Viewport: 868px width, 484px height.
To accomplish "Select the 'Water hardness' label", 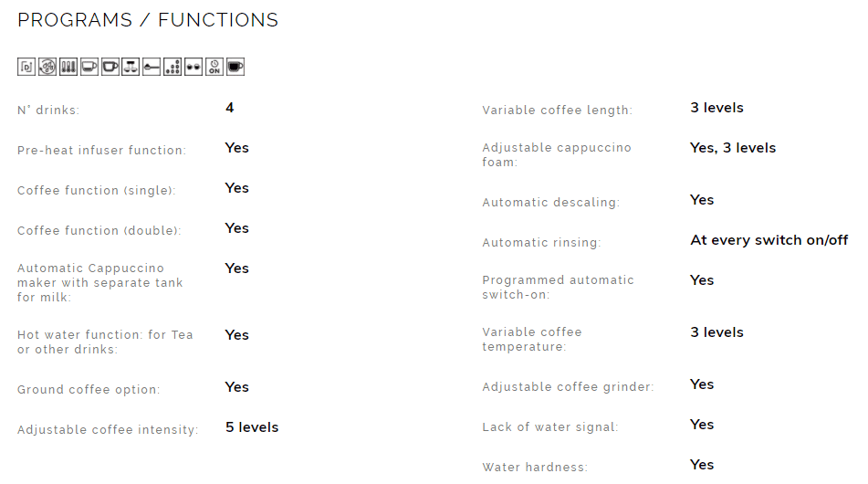I will (535, 467).
